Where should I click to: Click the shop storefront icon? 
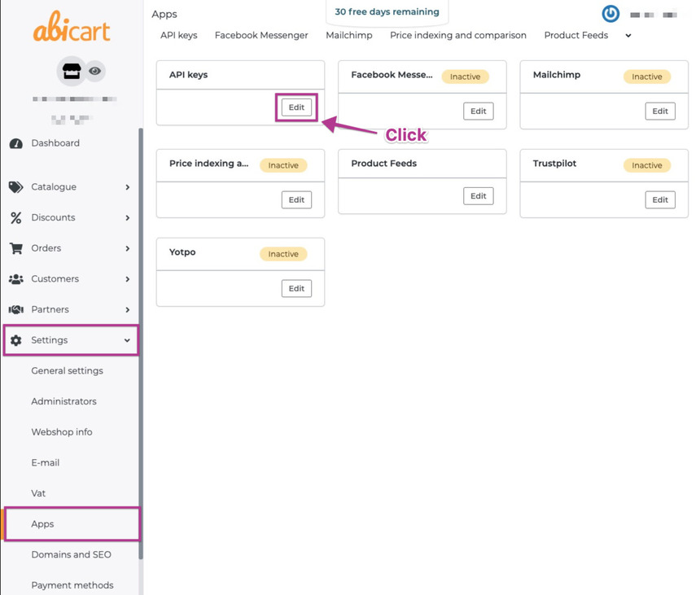[x=69, y=72]
